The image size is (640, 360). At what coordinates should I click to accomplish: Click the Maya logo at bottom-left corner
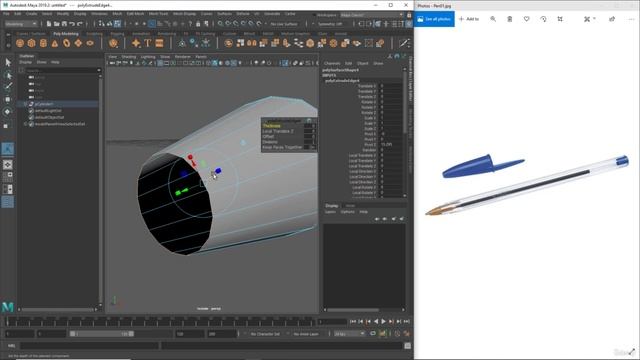(8, 307)
